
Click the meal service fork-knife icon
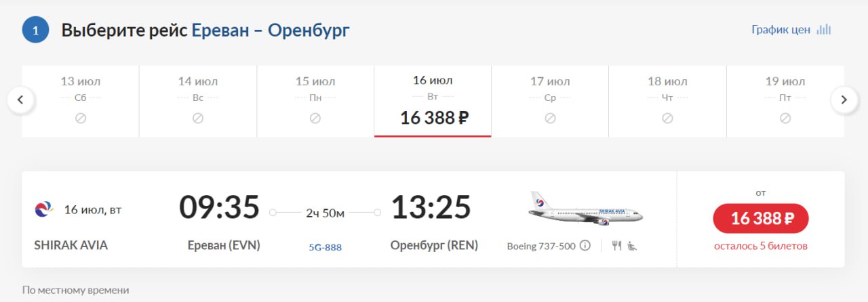616,245
